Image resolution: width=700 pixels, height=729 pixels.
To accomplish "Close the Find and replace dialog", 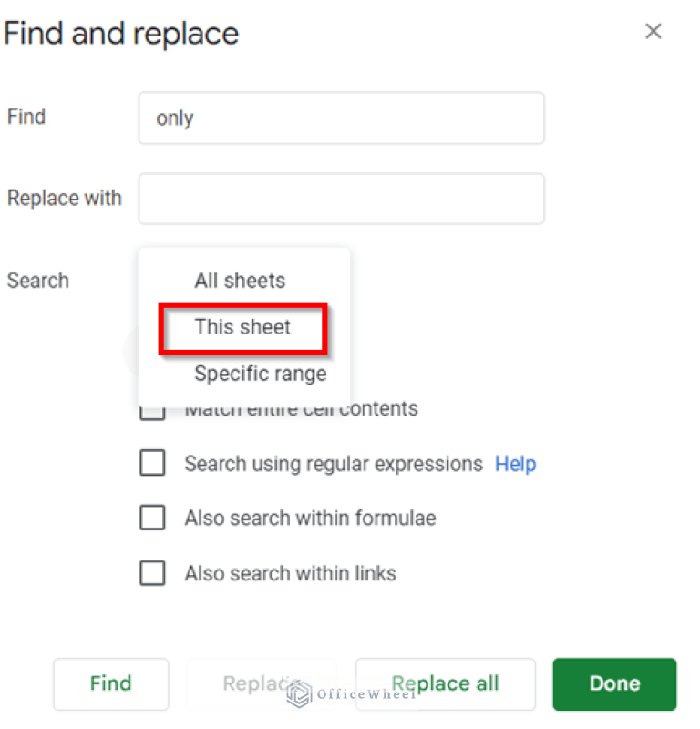I will point(654,31).
